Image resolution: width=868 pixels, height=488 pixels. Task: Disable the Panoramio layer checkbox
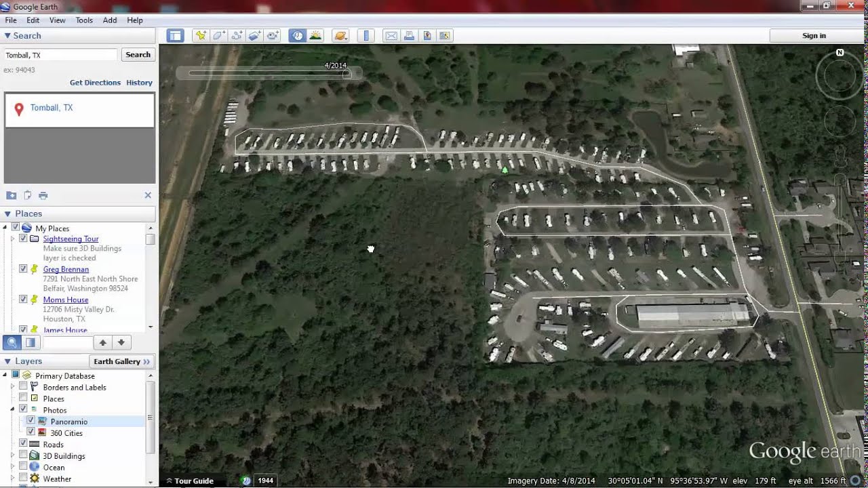point(31,421)
